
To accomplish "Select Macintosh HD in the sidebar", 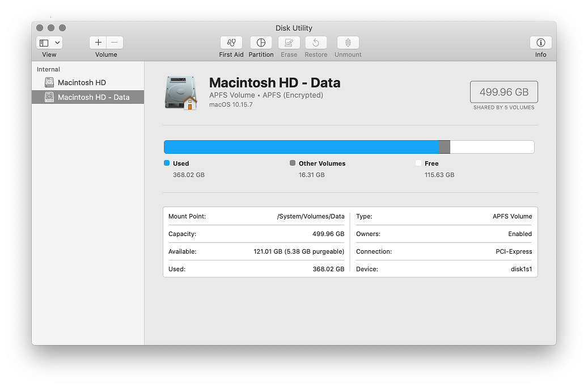I will pyautogui.click(x=83, y=82).
